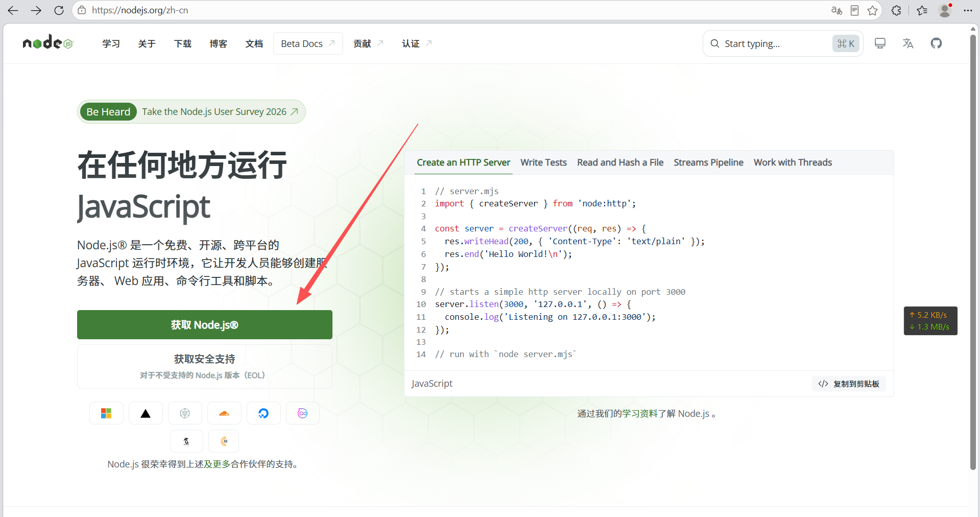980x517 pixels.
Task: Click the DigitalOcean blue sponsor logo
Action: pos(264,413)
